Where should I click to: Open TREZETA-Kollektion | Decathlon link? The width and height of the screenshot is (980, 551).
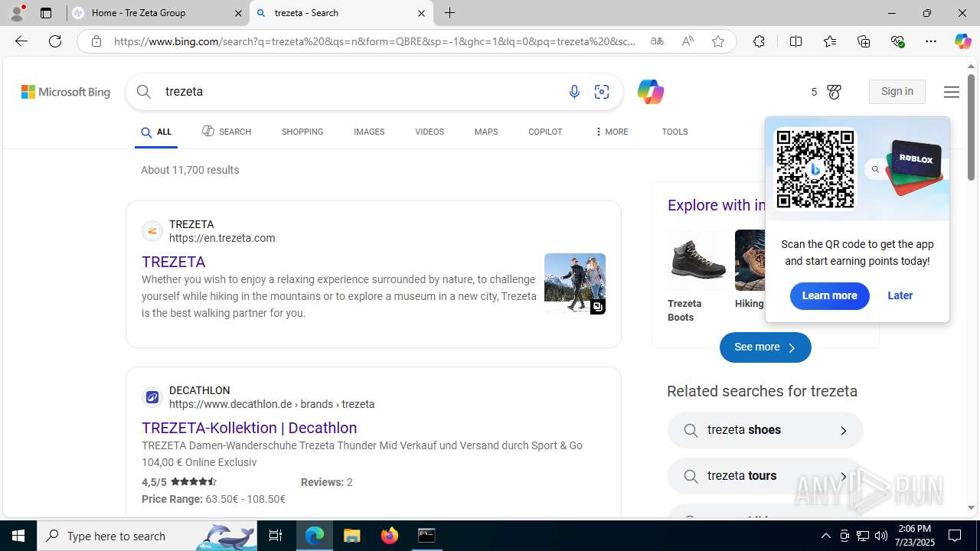[249, 428]
